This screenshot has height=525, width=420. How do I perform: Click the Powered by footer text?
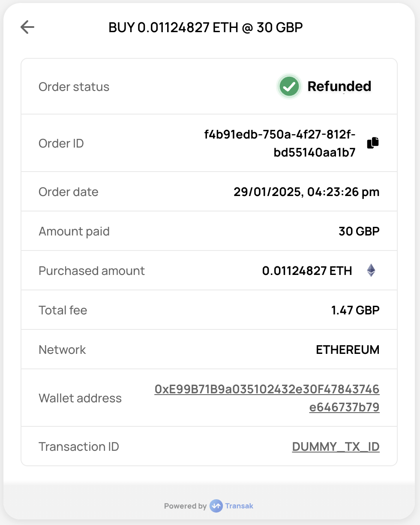[185, 506]
